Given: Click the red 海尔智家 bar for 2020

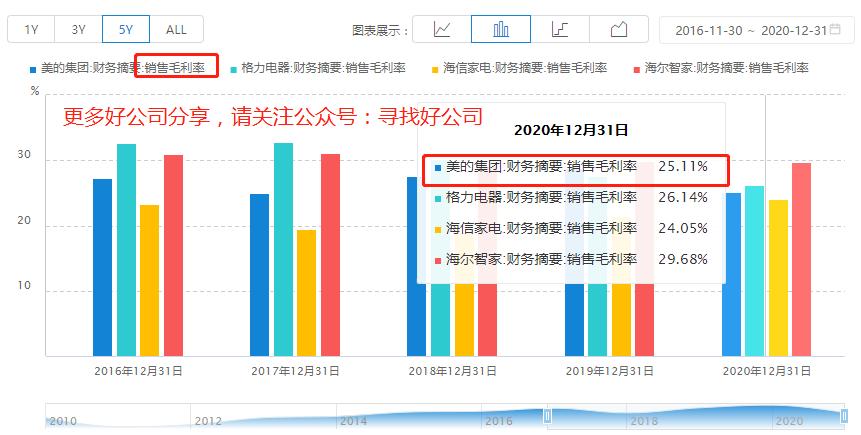Looking at the screenshot, I should [802, 259].
